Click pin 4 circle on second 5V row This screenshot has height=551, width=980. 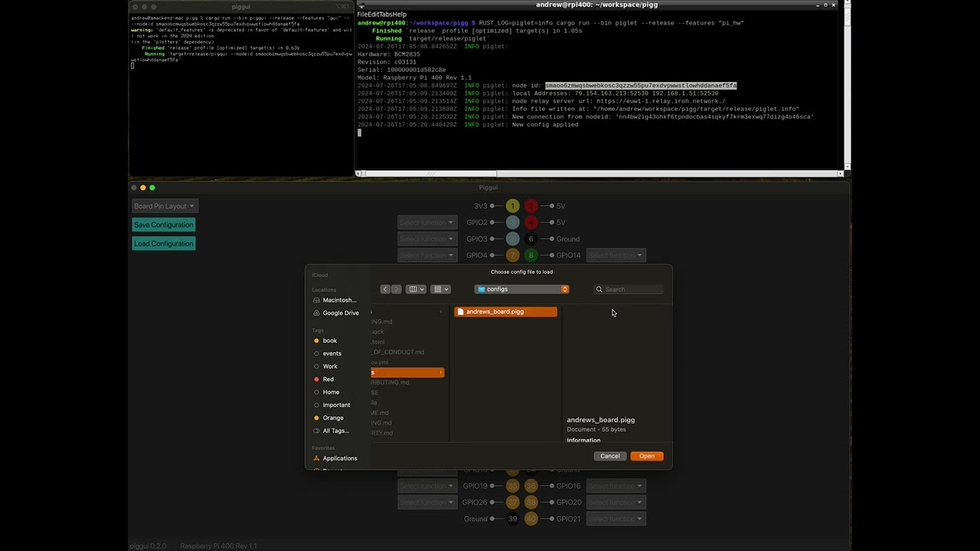tap(531, 223)
